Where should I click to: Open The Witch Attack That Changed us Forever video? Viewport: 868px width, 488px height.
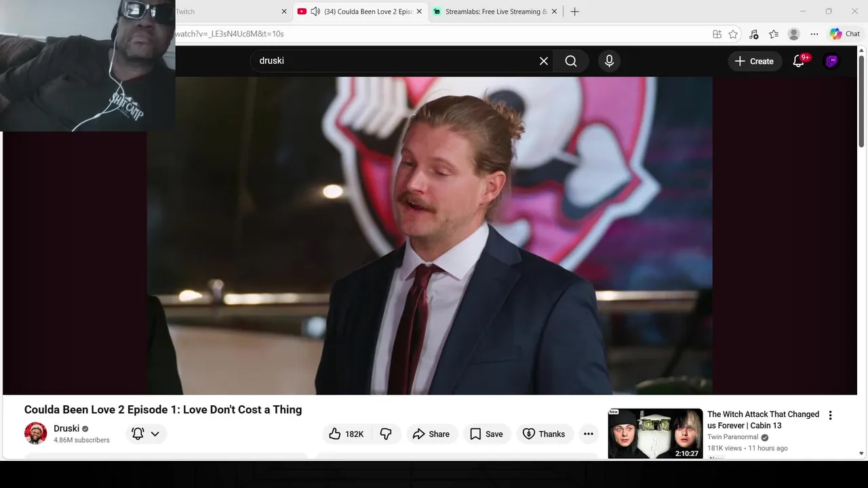(763, 420)
